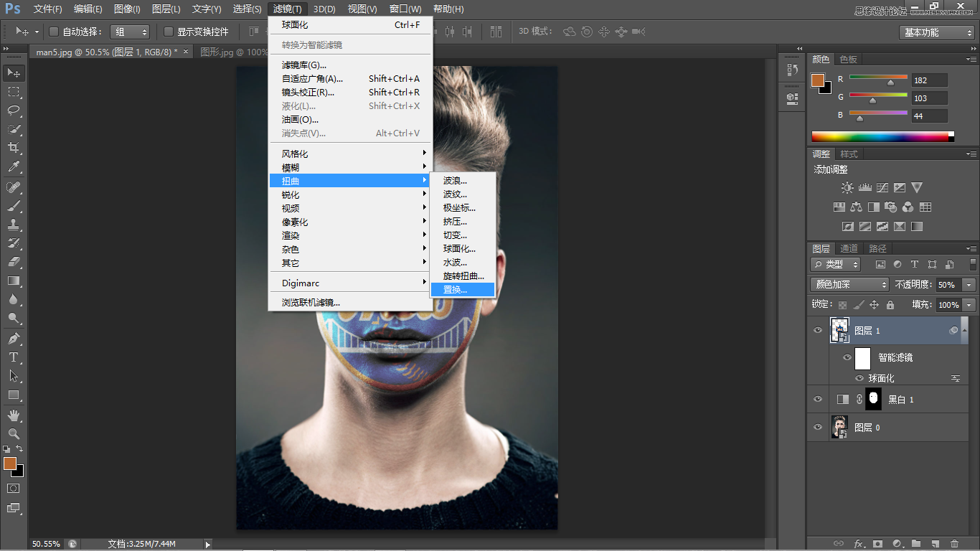Select the Clone Stamp tool

(x=14, y=225)
